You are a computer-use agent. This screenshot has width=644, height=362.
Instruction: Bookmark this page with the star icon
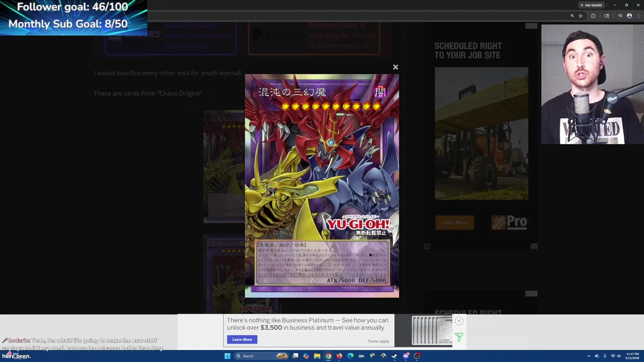pos(581,16)
